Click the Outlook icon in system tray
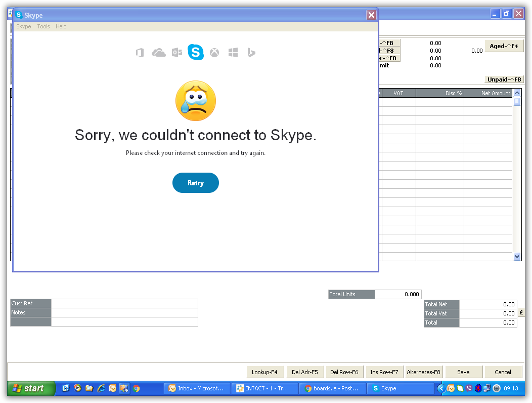 [451, 388]
